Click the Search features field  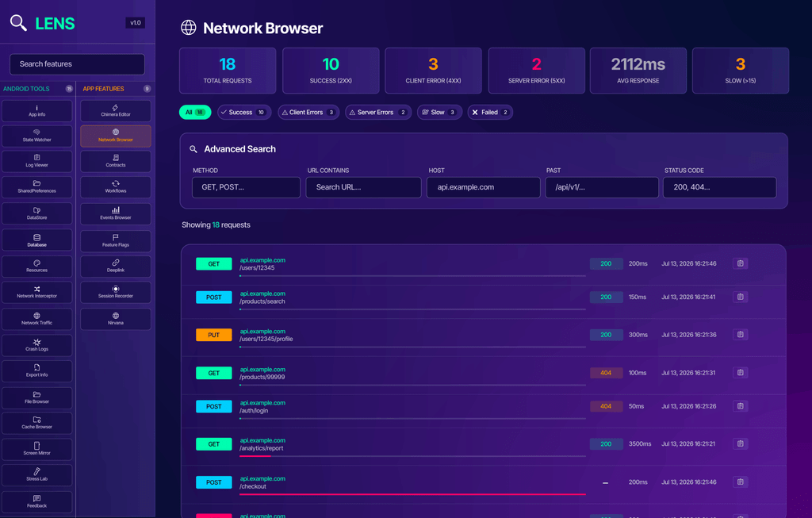[x=77, y=64]
